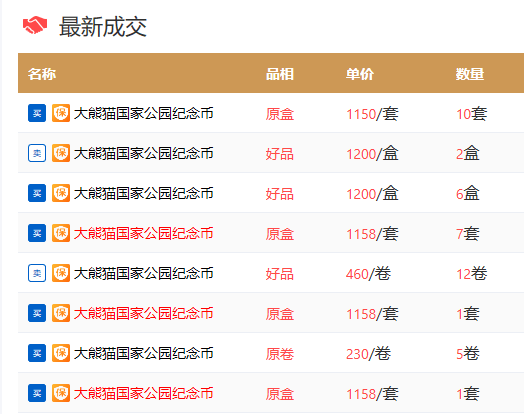
Task: Click 好品 in the 6盒 row
Action: 280,194
